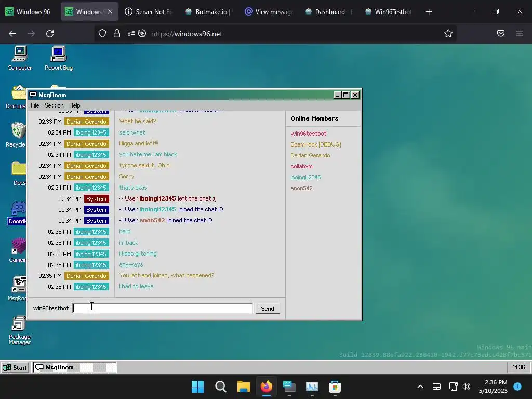Click the MsgRoom window title icon
This screenshot has width=532, height=399.
tap(33, 95)
